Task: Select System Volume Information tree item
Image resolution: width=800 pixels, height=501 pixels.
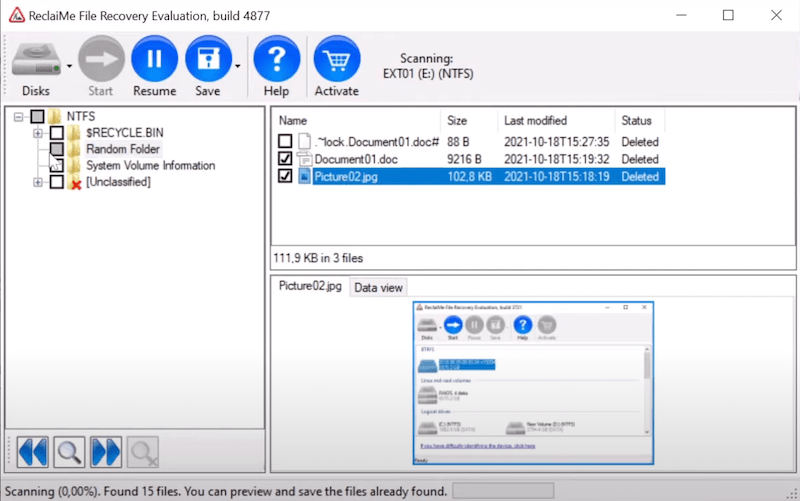Action: [x=151, y=165]
